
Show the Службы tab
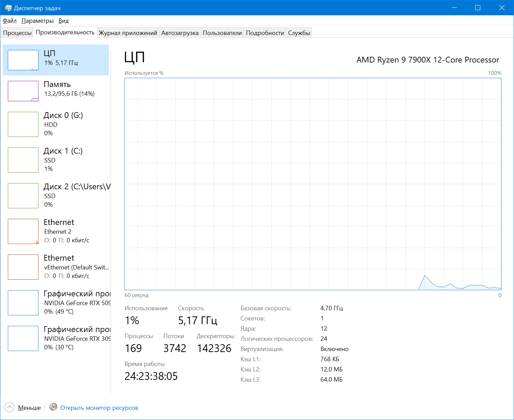coord(299,33)
